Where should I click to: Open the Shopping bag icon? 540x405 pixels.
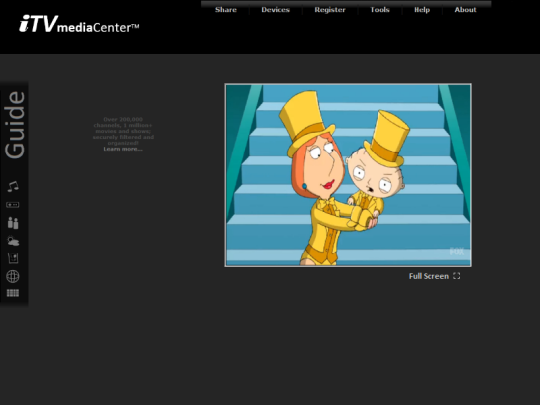[13, 258]
